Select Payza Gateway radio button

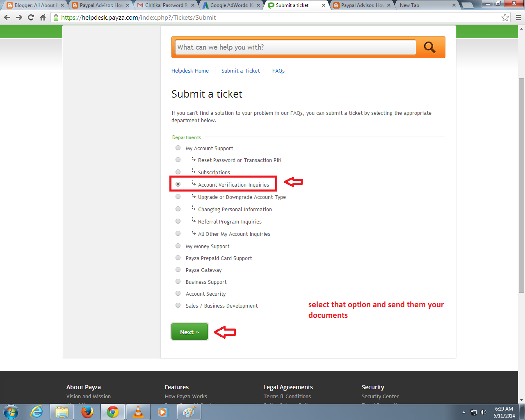click(x=178, y=269)
